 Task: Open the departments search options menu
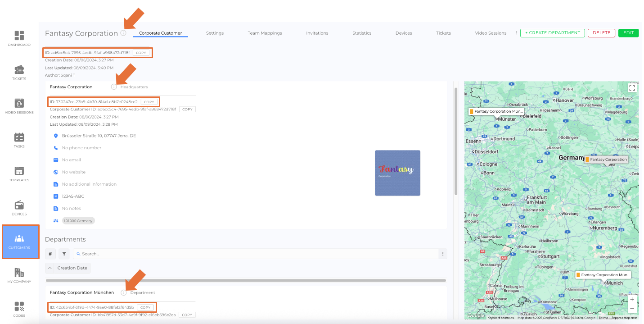click(x=443, y=254)
